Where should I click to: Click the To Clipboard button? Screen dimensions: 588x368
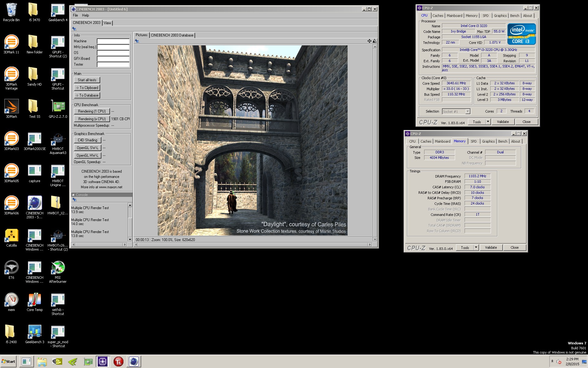click(x=87, y=88)
